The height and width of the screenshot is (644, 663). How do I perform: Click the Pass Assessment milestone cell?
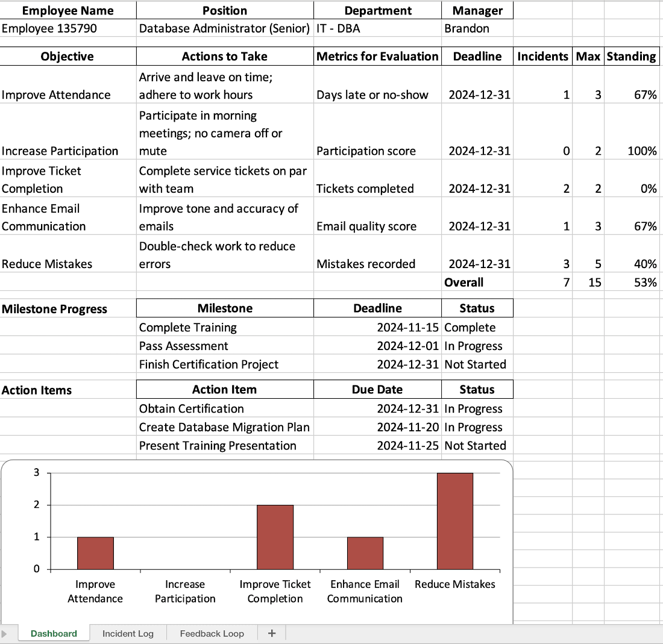[x=225, y=346]
